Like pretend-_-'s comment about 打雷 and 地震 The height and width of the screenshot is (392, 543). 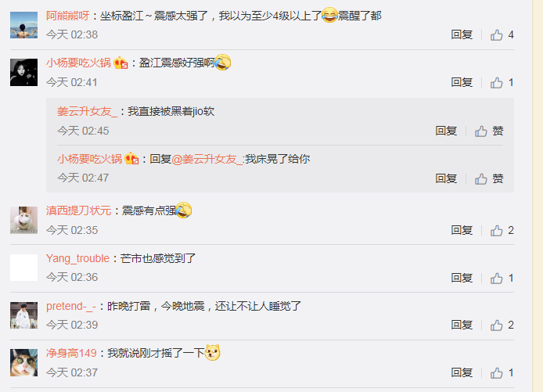click(x=502, y=325)
